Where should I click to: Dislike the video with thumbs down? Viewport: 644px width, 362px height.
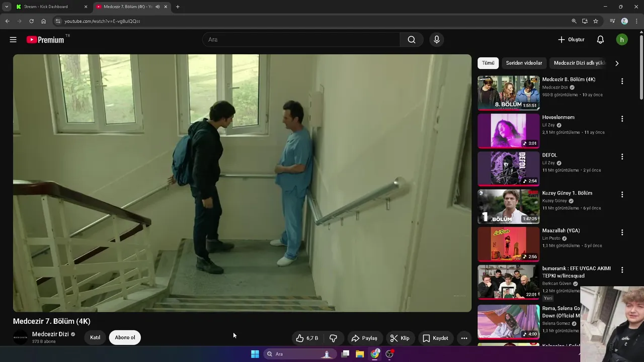point(333,338)
